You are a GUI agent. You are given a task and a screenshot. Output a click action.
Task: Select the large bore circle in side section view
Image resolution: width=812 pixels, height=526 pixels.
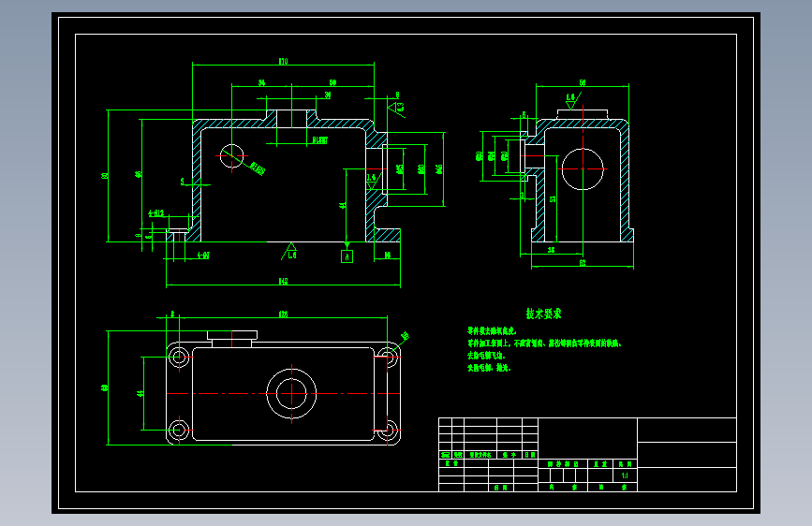coord(583,169)
